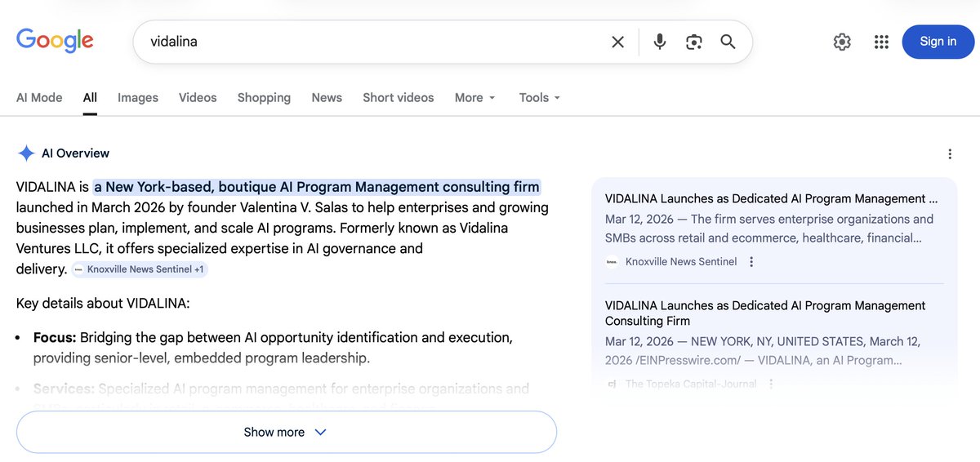The height and width of the screenshot is (462, 980).
Task: Open the Google apps grid
Action: click(x=881, y=42)
